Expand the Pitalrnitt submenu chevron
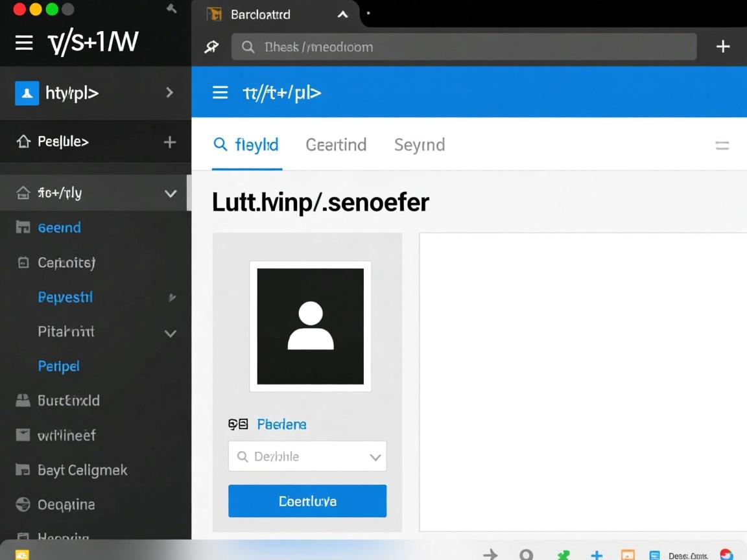The image size is (747, 560). (x=171, y=333)
